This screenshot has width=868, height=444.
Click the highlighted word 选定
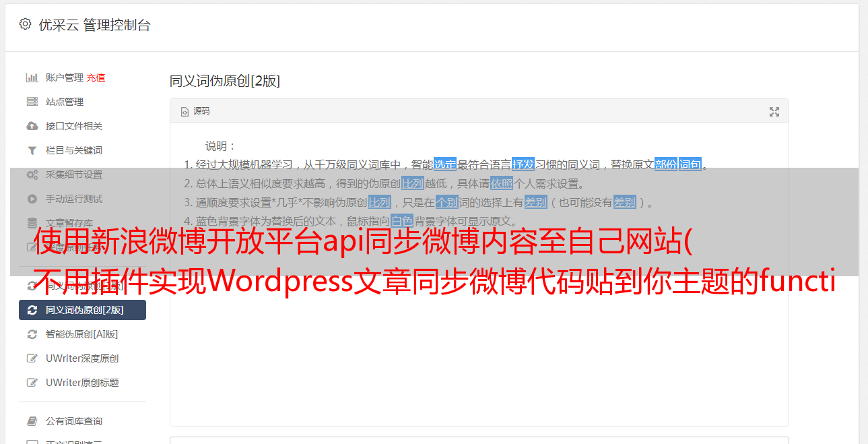click(444, 164)
